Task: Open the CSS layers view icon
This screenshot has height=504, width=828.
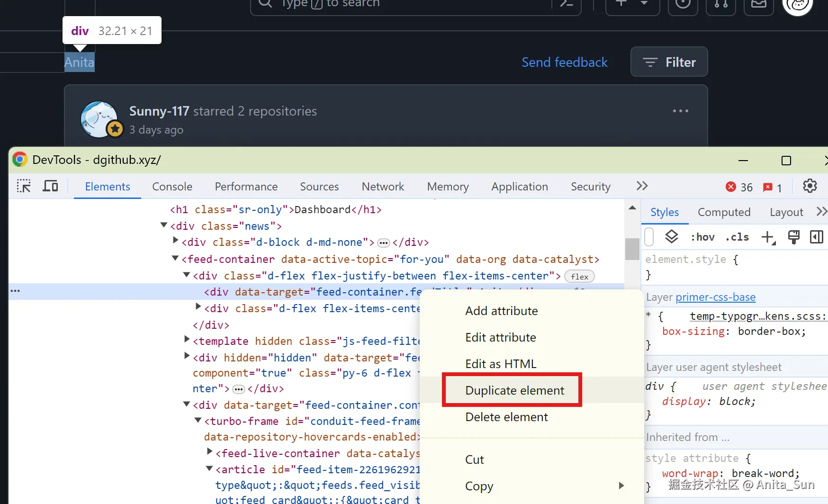Action: point(672,237)
